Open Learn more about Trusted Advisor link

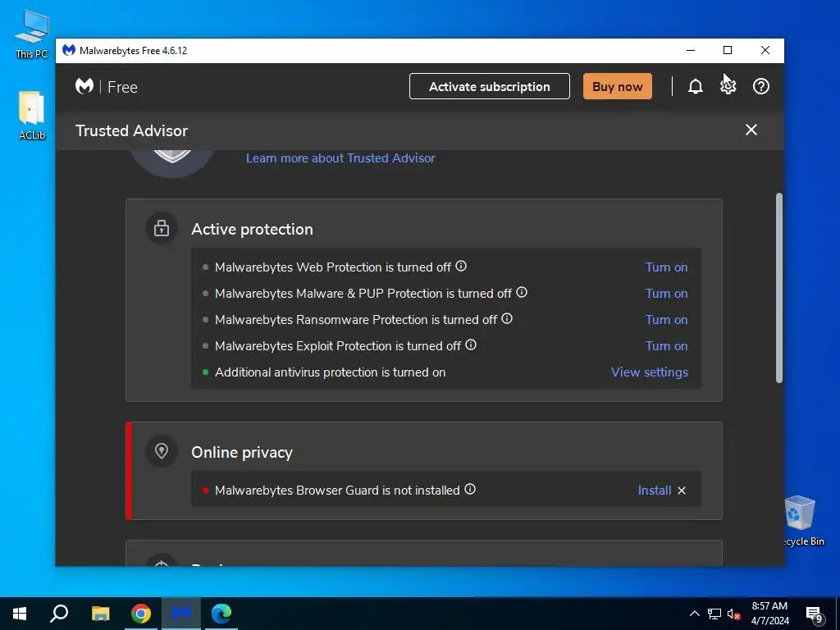point(340,158)
